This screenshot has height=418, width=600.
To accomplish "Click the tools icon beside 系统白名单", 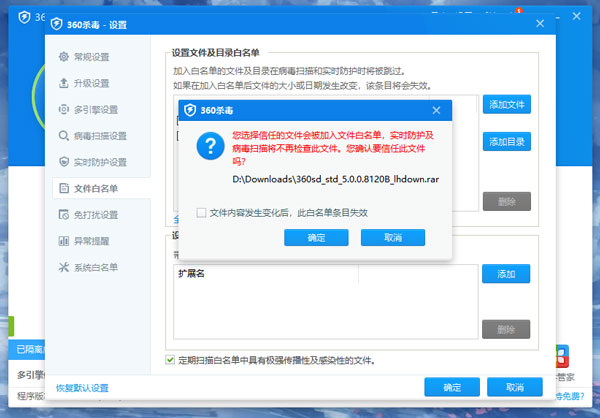I will [x=64, y=267].
